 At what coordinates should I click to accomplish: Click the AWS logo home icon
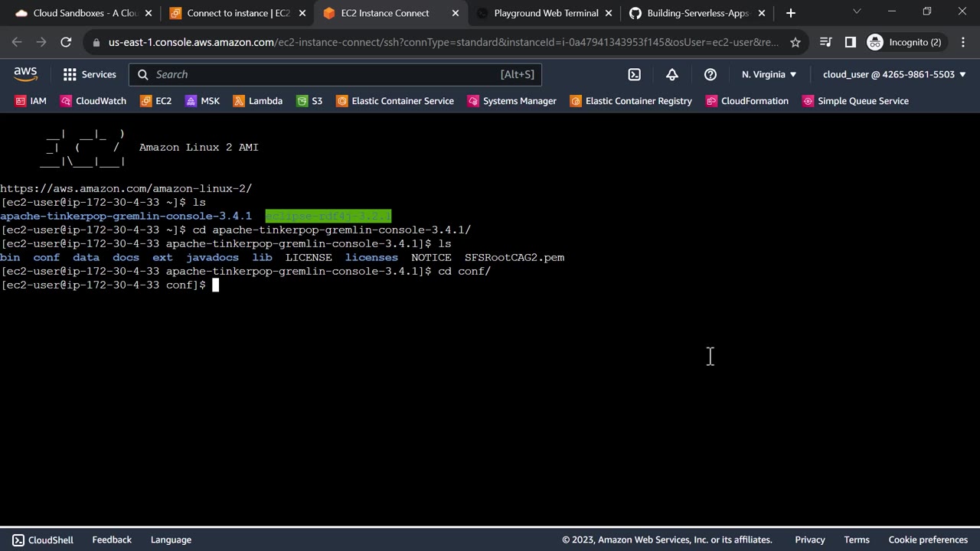25,74
